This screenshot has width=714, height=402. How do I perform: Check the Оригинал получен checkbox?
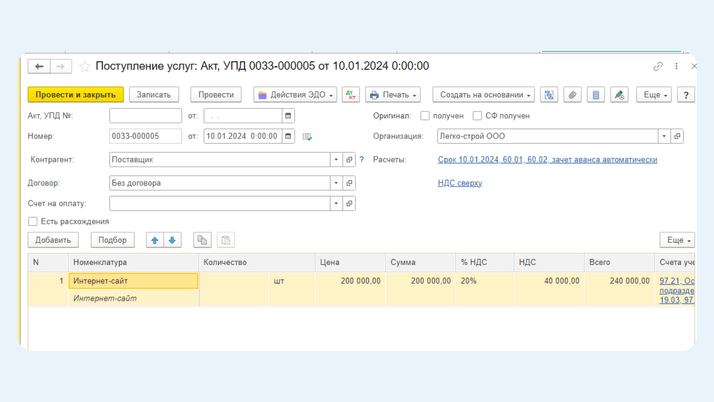tap(425, 116)
